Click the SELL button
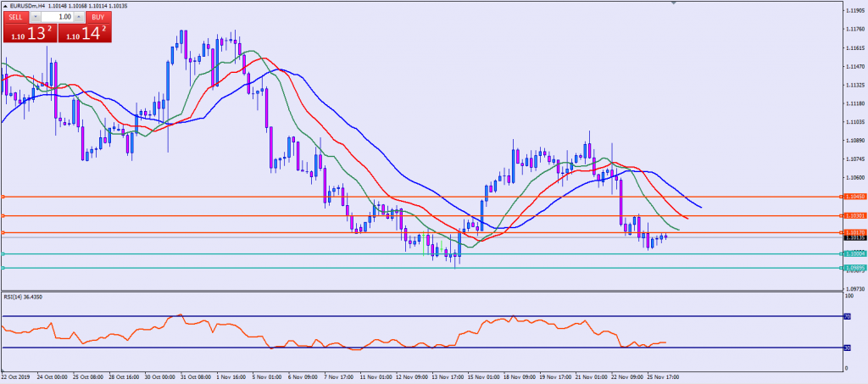This screenshot has height=384, width=868. click(15, 17)
